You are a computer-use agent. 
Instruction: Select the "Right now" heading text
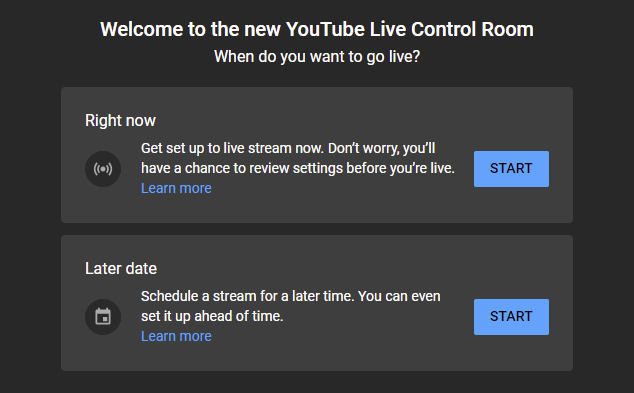pos(120,120)
